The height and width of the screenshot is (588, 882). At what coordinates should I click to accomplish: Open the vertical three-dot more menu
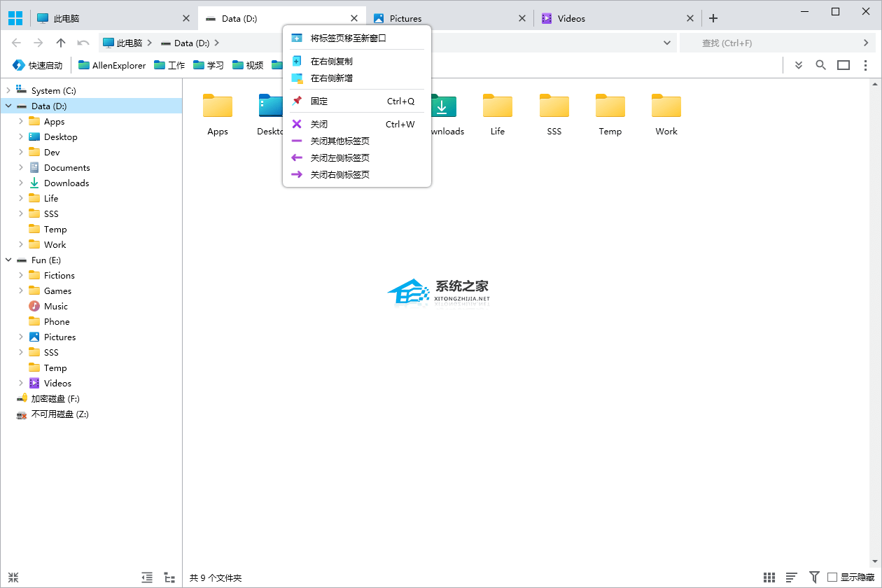point(866,65)
